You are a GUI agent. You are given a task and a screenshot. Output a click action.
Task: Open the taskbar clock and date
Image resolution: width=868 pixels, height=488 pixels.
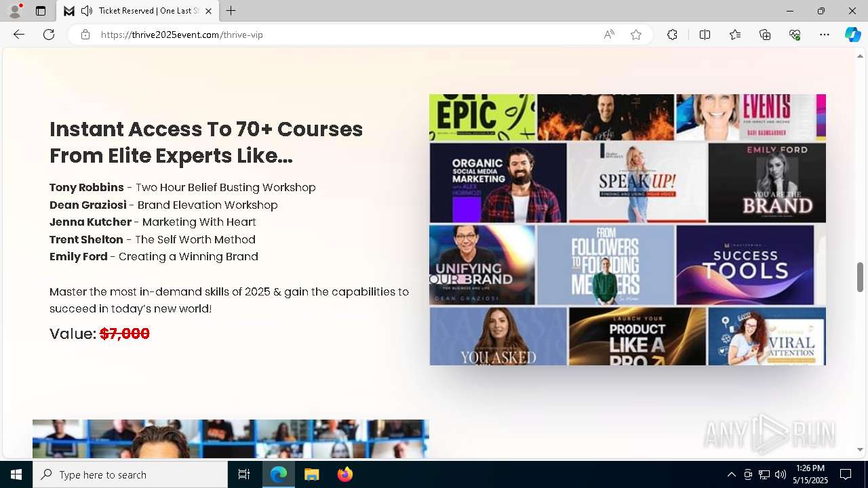coord(810,474)
